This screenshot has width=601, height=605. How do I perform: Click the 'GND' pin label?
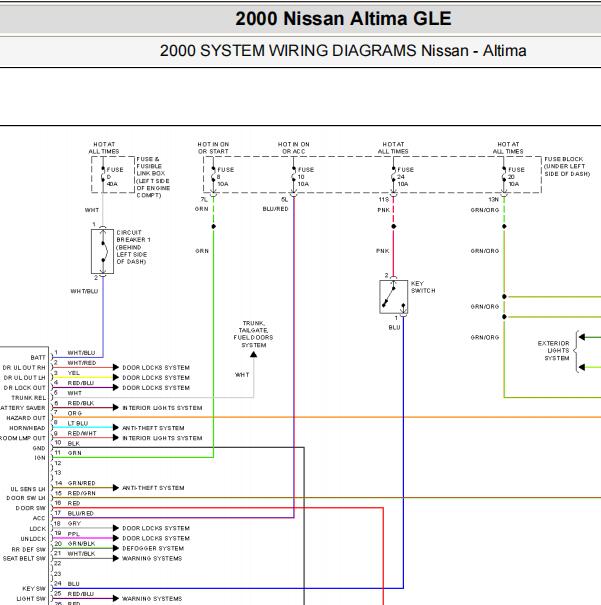(39, 448)
